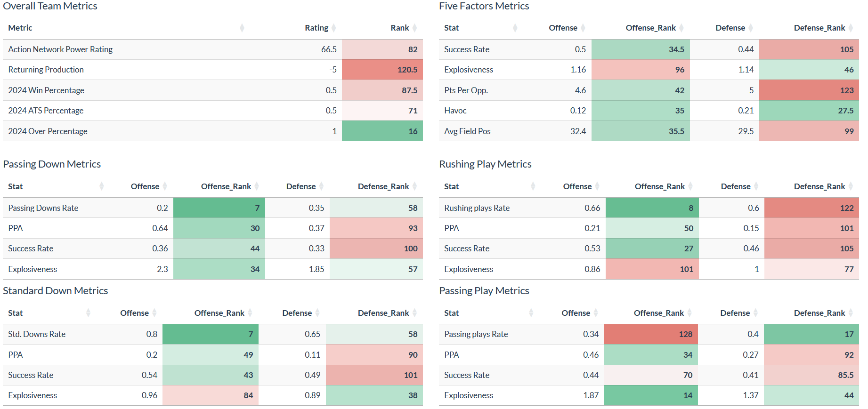Screen dimensions: 868x409
Task: Sort Rushing Play Metrics by Defense_Rank arrows
Action: pos(851,186)
